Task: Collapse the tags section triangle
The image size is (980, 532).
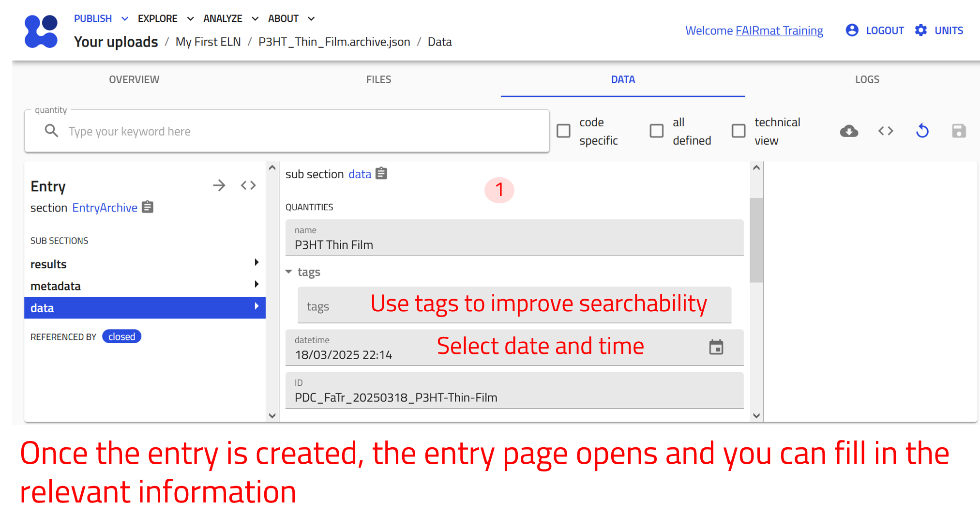Action: [289, 272]
